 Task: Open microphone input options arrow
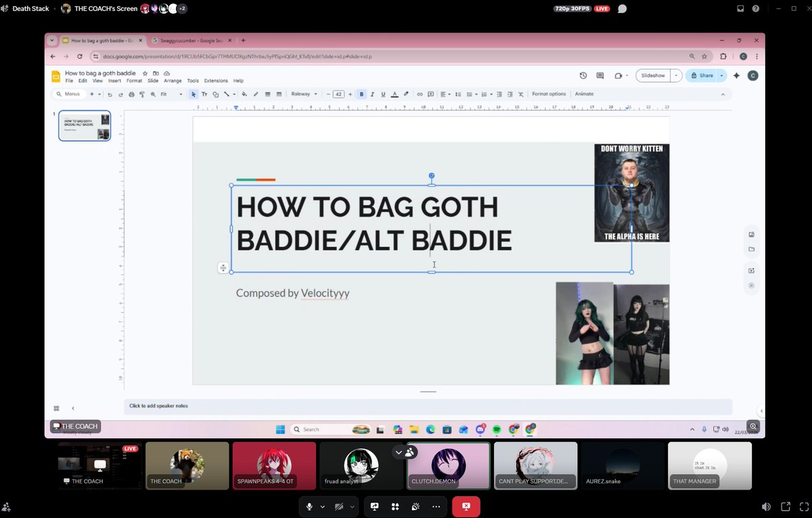coord(322,506)
